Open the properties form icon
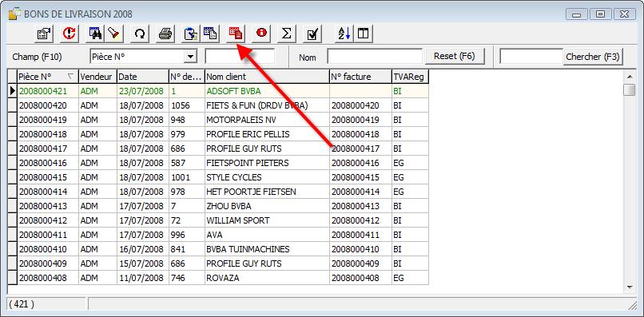 click(44, 34)
